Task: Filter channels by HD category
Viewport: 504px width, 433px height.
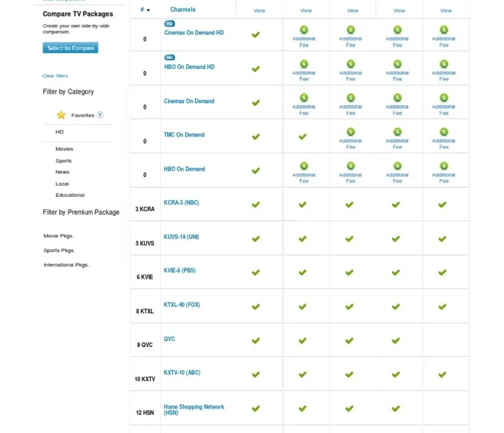Action: 60,132
